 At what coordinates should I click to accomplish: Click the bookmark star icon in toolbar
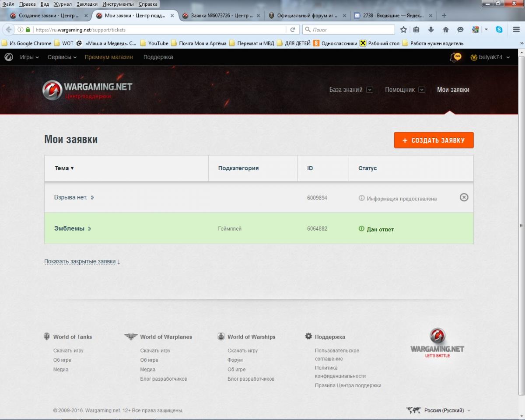pos(403,30)
